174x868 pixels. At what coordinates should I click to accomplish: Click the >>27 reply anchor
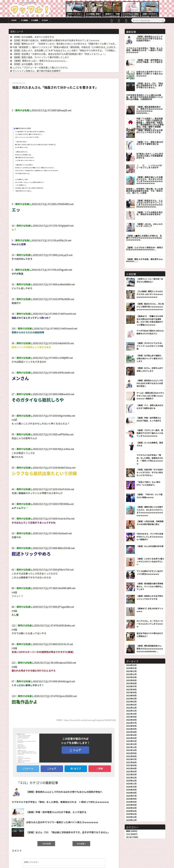14,420
